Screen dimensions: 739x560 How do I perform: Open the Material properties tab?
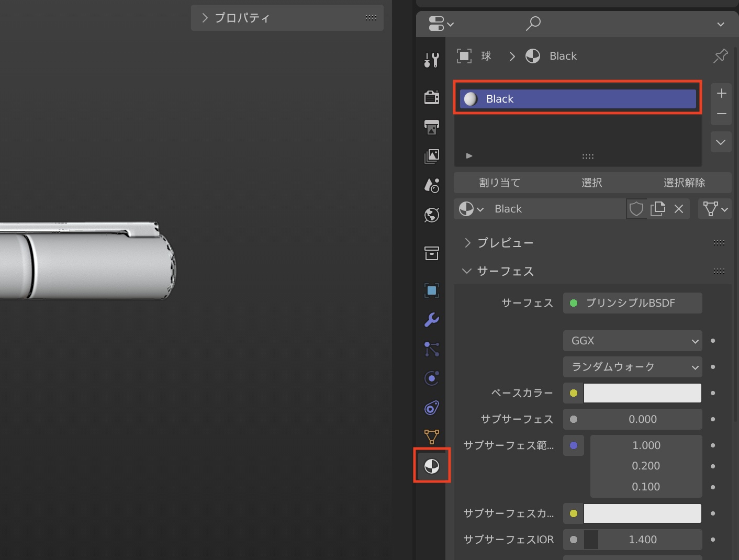pos(431,466)
